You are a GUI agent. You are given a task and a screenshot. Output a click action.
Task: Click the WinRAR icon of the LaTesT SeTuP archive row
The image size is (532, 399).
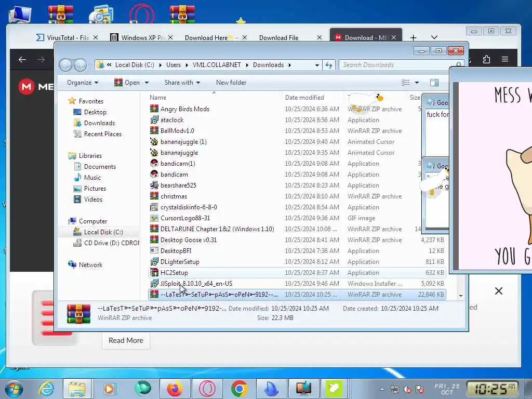click(154, 294)
